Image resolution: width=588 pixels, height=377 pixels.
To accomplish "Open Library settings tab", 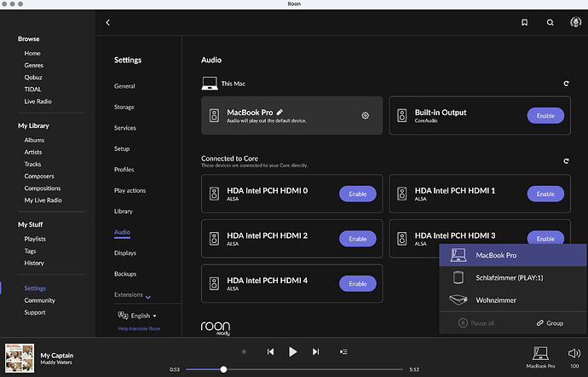I will pyautogui.click(x=124, y=211).
